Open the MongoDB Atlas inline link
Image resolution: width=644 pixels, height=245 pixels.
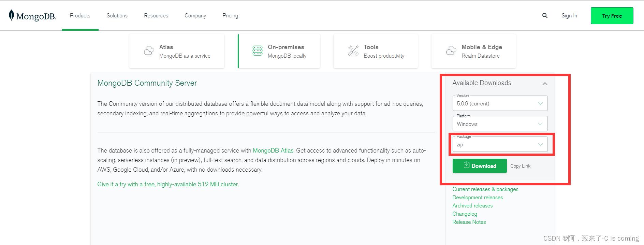(273, 150)
